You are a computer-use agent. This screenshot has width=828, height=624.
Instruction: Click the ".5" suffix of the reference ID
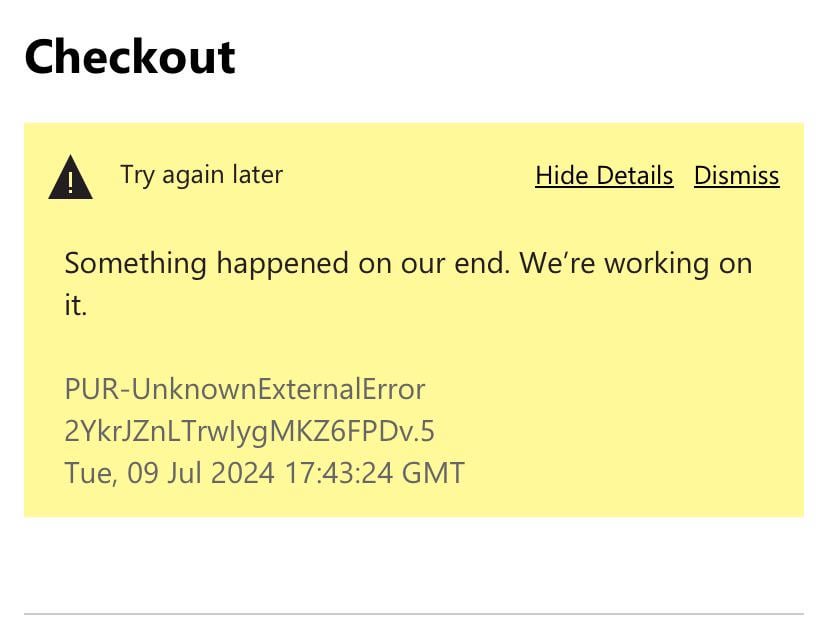(423, 431)
